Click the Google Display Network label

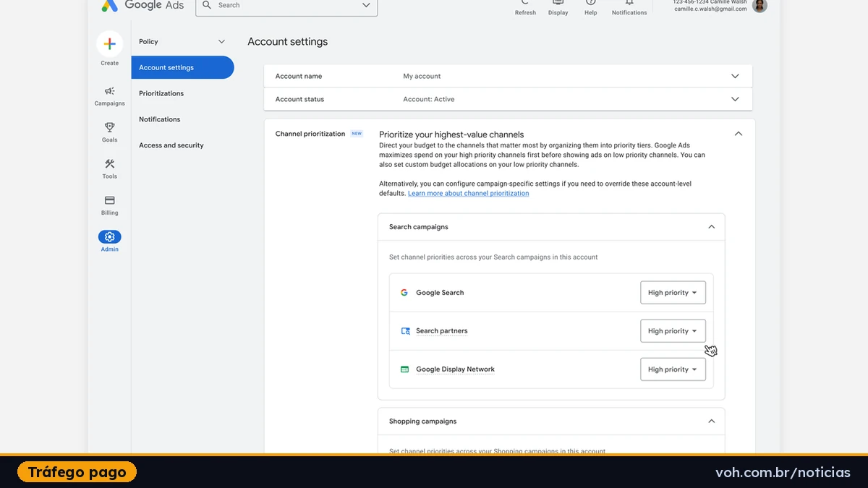pyautogui.click(x=456, y=369)
